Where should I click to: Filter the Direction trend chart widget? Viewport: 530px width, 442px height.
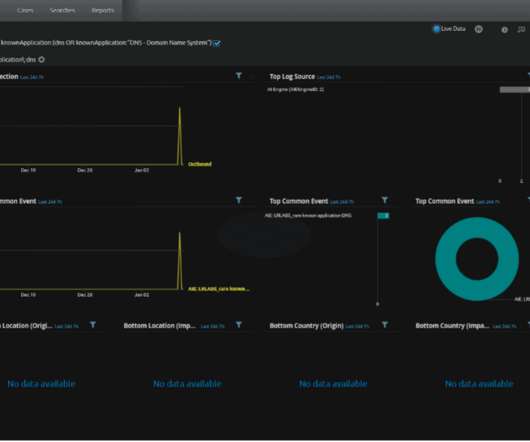pyautogui.click(x=239, y=75)
